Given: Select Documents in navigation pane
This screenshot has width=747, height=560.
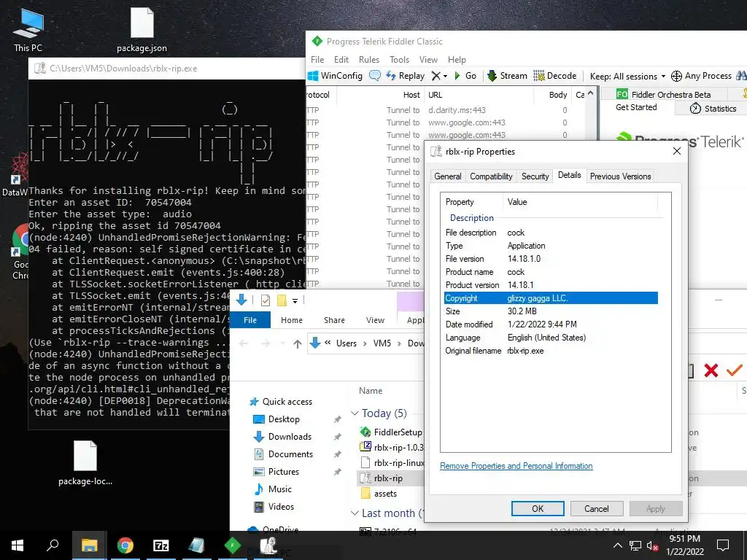Looking at the screenshot, I should (290, 454).
